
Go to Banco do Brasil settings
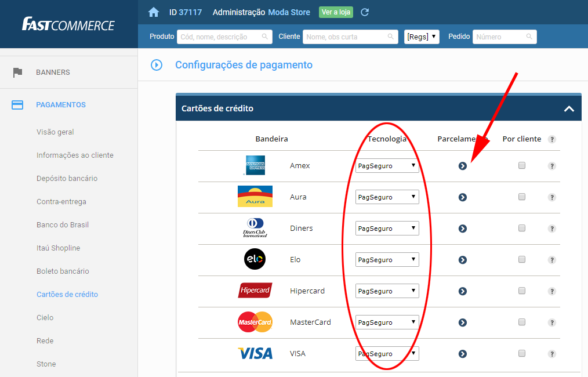(63, 225)
